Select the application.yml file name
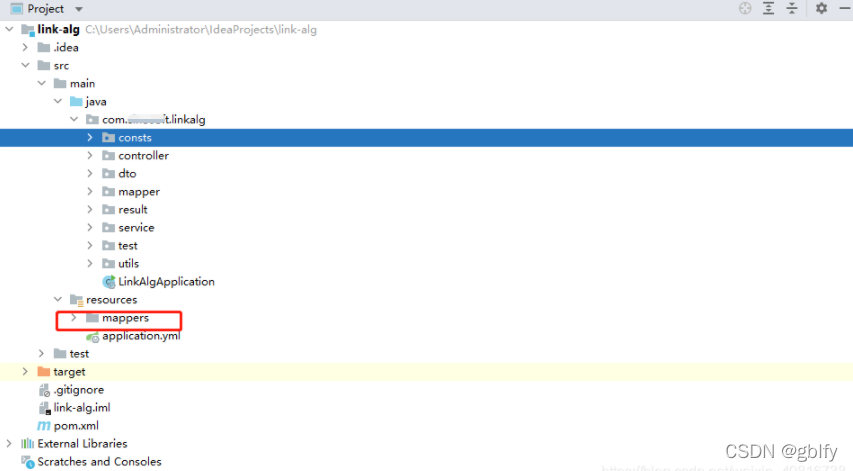The height and width of the screenshot is (471, 853). point(141,336)
